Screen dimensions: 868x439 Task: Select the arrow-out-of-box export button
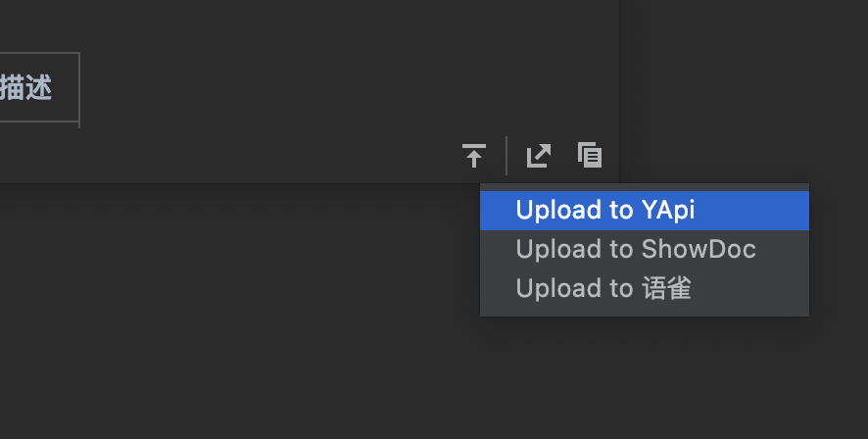click(x=538, y=156)
